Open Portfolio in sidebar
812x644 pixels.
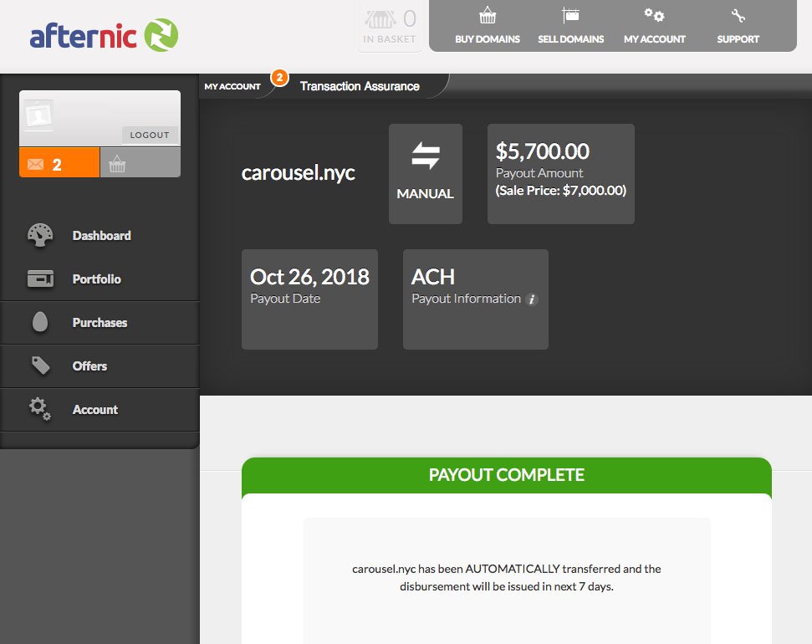click(96, 279)
